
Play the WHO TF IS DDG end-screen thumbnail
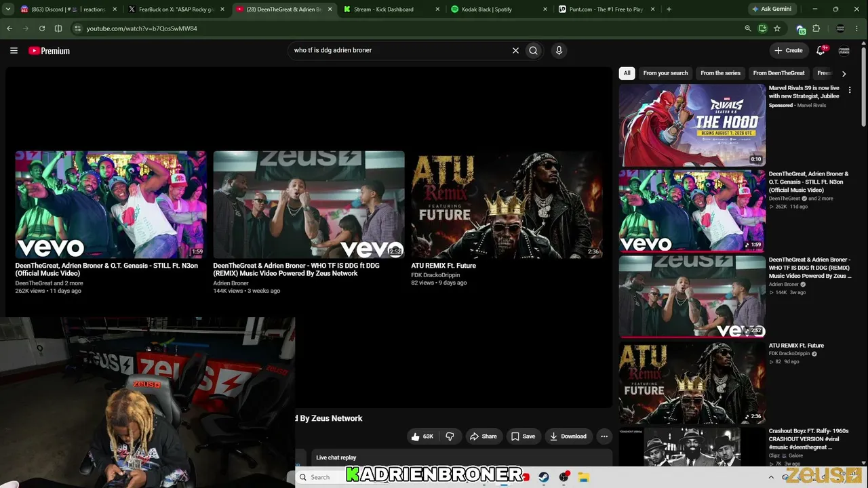(x=309, y=204)
